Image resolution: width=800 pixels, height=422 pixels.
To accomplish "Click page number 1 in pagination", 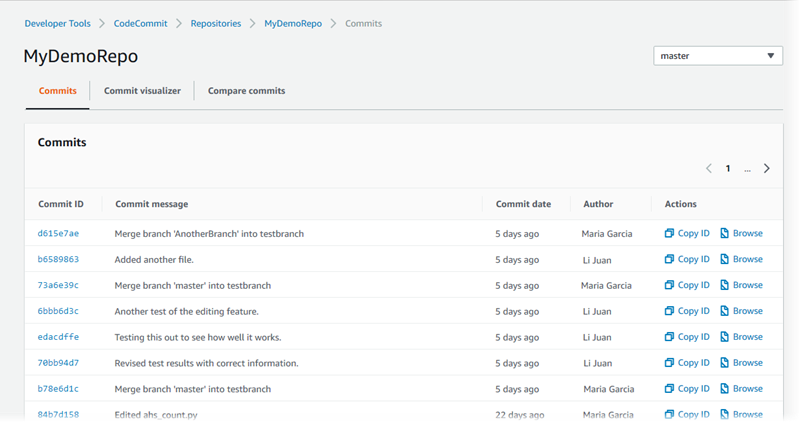I will tap(728, 169).
